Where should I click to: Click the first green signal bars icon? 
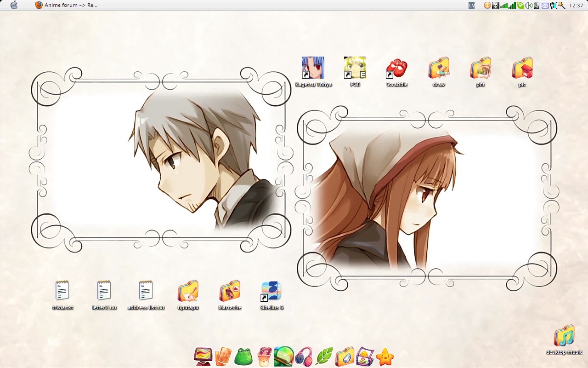[x=504, y=6]
